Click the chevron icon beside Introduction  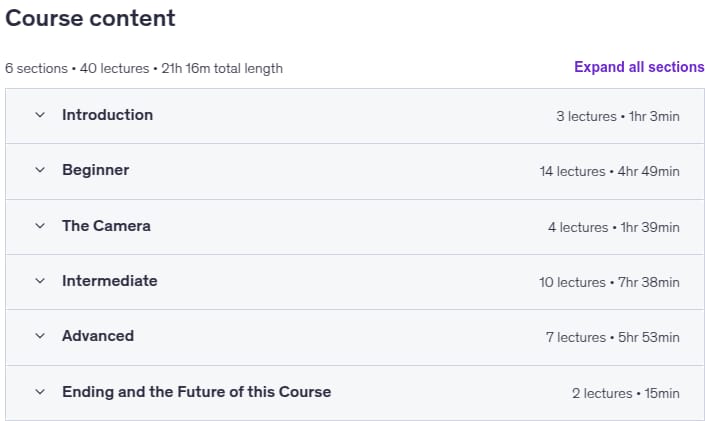(x=40, y=115)
